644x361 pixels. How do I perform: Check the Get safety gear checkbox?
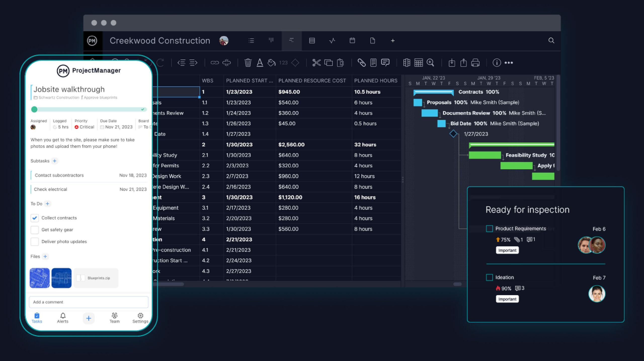(34, 230)
